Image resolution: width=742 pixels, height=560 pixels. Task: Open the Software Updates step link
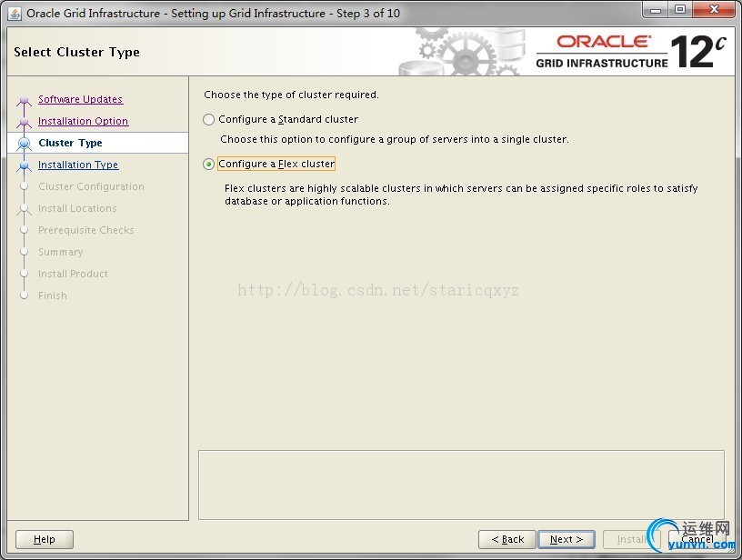(x=80, y=99)
